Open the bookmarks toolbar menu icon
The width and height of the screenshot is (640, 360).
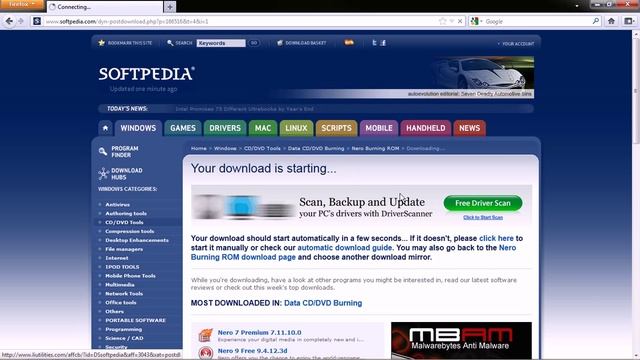[629, 21]
